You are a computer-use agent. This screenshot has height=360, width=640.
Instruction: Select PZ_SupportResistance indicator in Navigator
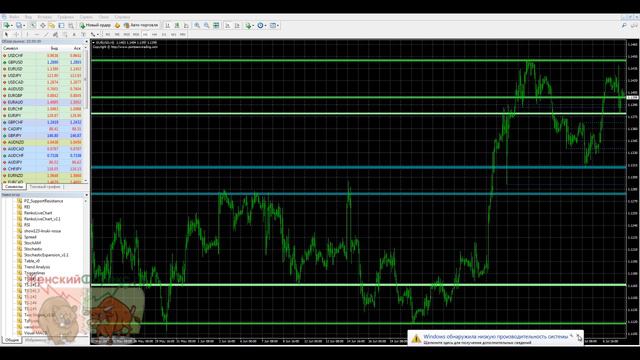coord(43,201)
